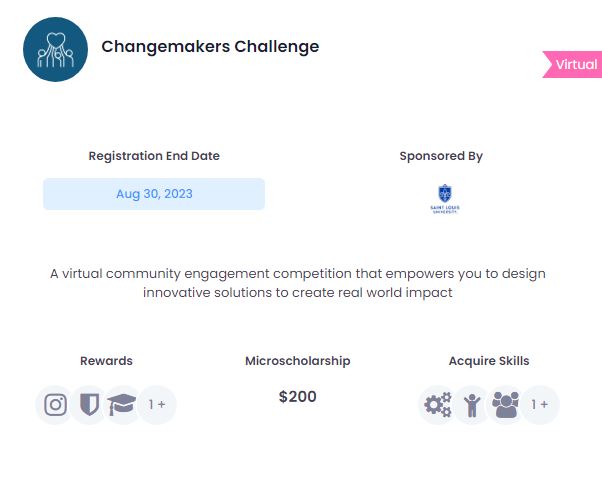The width and height of the screenshot is (602, 490).
Task: Click the shield badge reward icon
Action: point(89,405)
